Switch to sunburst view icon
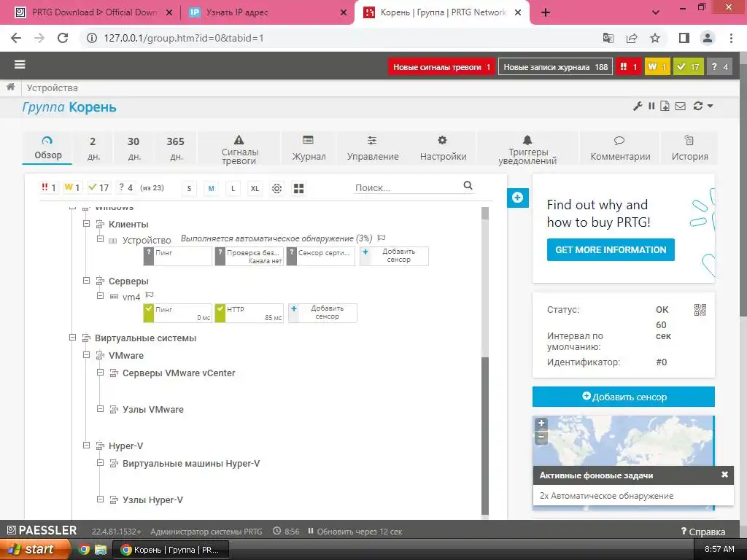This screenshot has height=560, width=747. coord(276,189)
